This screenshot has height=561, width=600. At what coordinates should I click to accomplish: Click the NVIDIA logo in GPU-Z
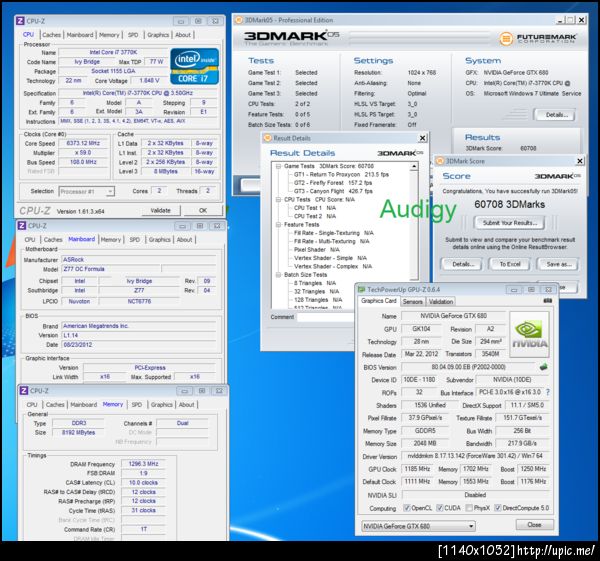tap(529, 334)
